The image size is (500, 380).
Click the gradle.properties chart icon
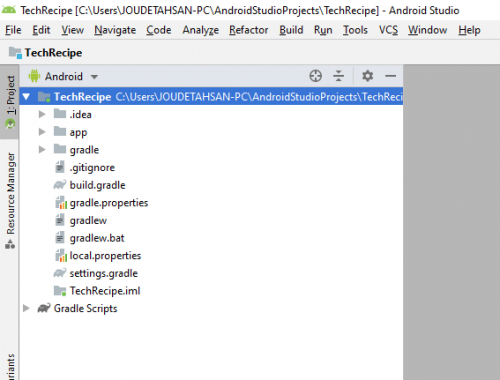(x=61, y=203)
